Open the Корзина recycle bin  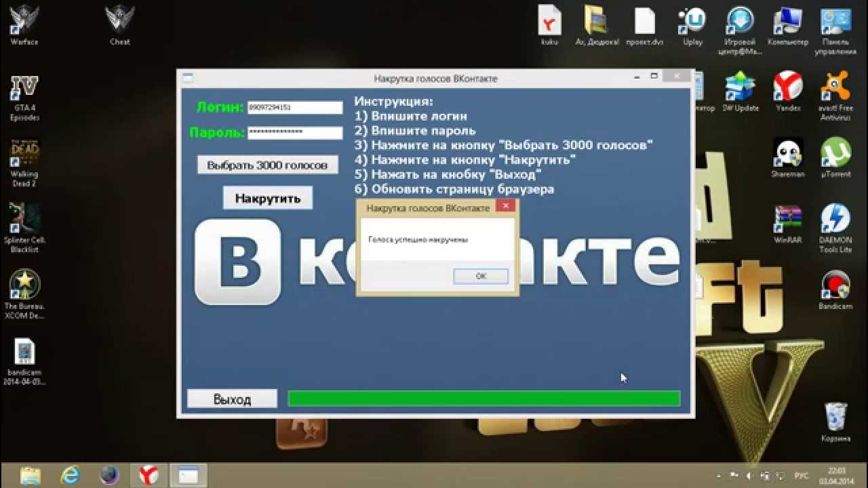pyautogui.click(x=835, y=422)
